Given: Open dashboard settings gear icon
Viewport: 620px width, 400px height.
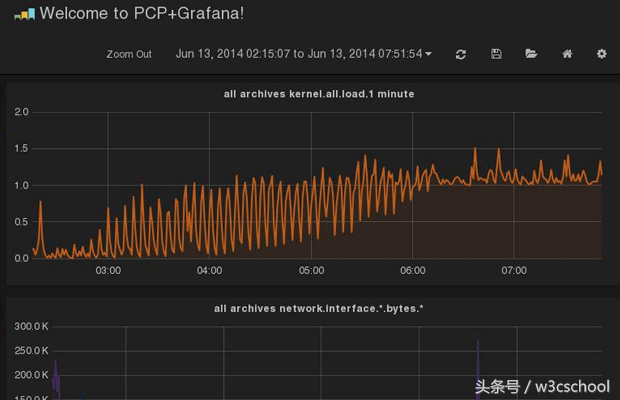Looking at the screenshot, I should point(601,53).
